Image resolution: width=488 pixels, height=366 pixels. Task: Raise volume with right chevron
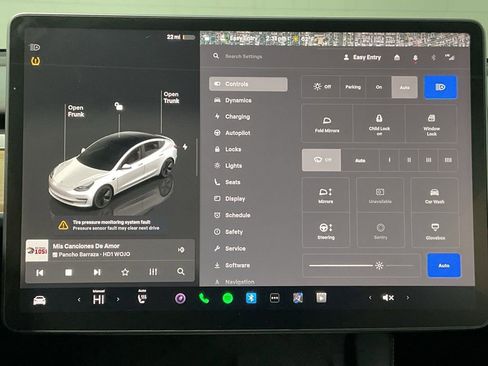(407, 298)
